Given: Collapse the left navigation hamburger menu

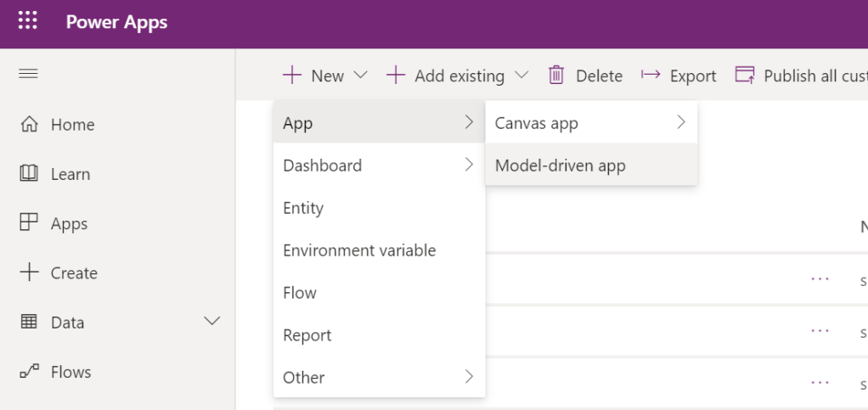Looking at the screenshot, I should click(x=28, y=75).
